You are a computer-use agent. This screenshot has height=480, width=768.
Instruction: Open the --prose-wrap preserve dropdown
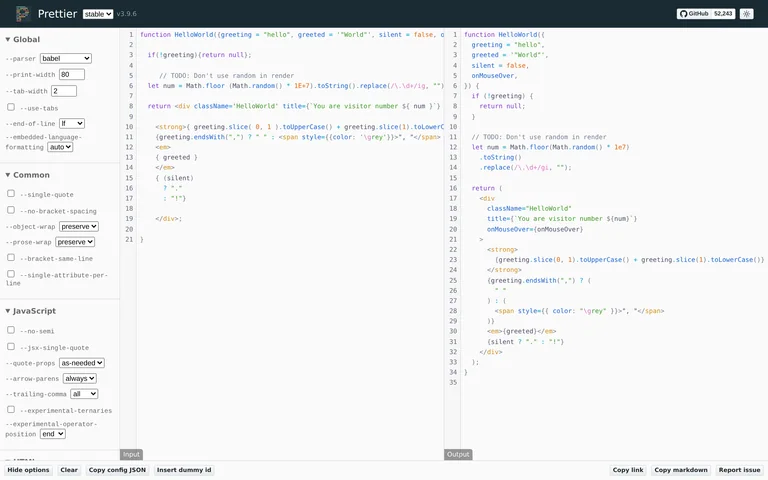tap(75, 242)
